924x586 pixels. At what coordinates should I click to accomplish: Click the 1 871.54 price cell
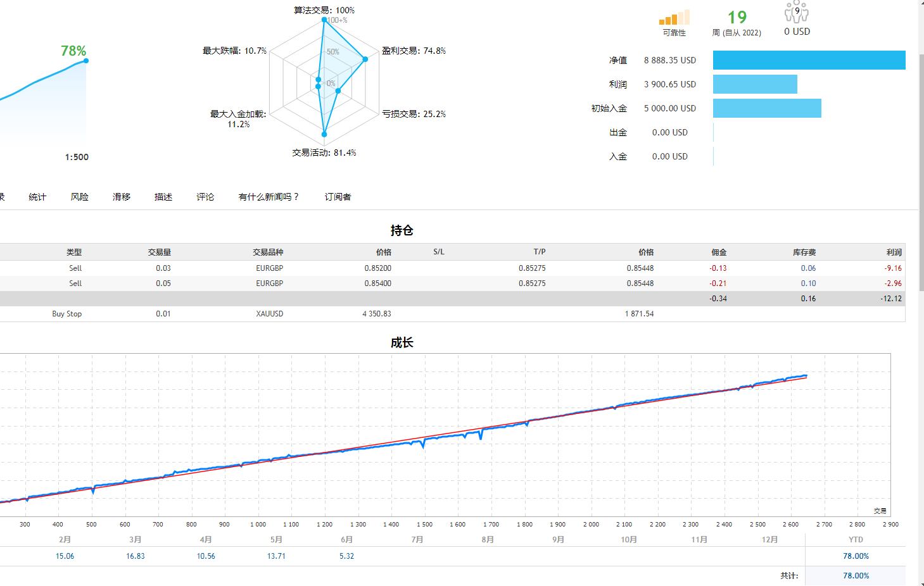point(639,314)
